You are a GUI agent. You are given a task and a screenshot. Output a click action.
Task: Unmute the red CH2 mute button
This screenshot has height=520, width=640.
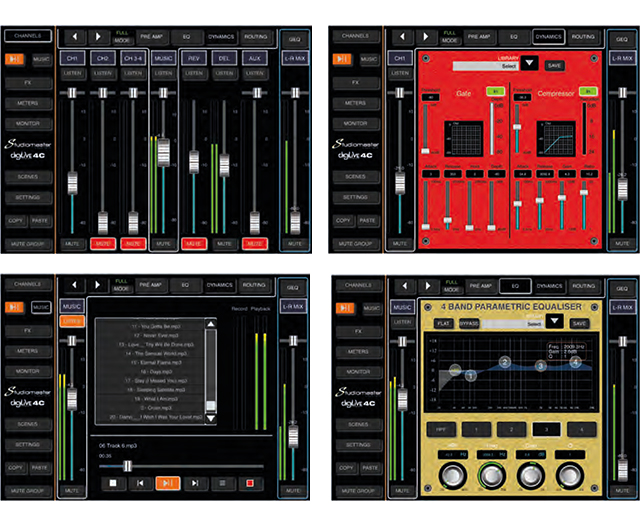[102, 243]
